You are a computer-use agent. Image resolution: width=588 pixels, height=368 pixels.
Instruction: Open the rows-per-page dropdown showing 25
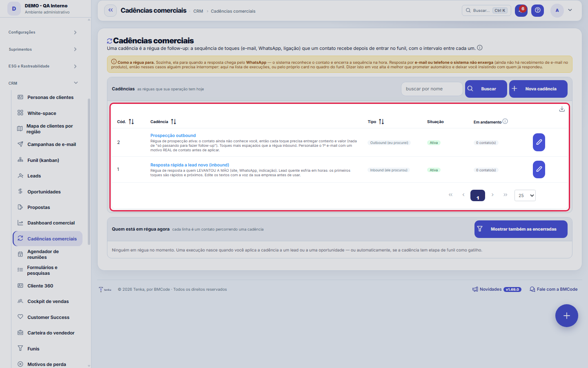pyautogui.click(x=525, y=195)
